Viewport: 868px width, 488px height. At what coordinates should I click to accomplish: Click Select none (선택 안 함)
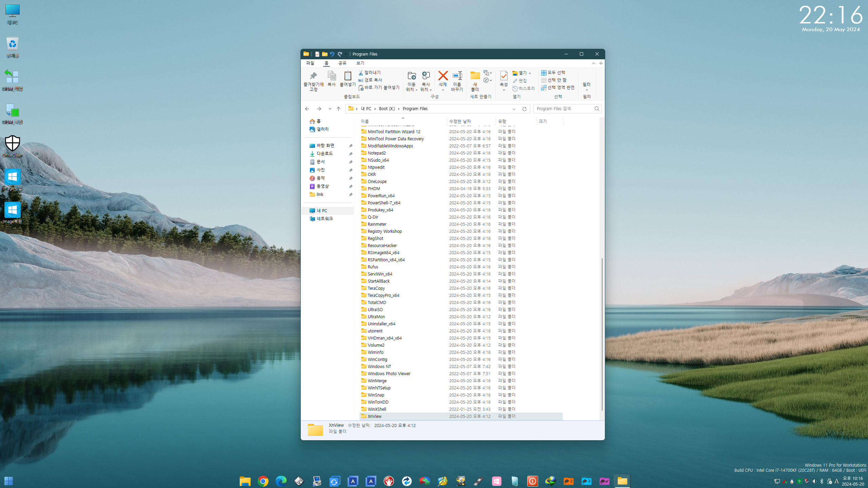[554, 80]
